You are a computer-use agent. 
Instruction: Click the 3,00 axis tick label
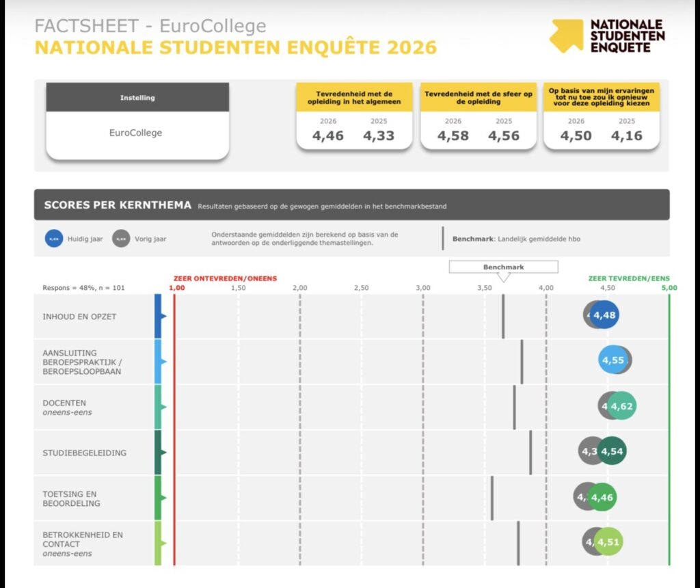422,288
